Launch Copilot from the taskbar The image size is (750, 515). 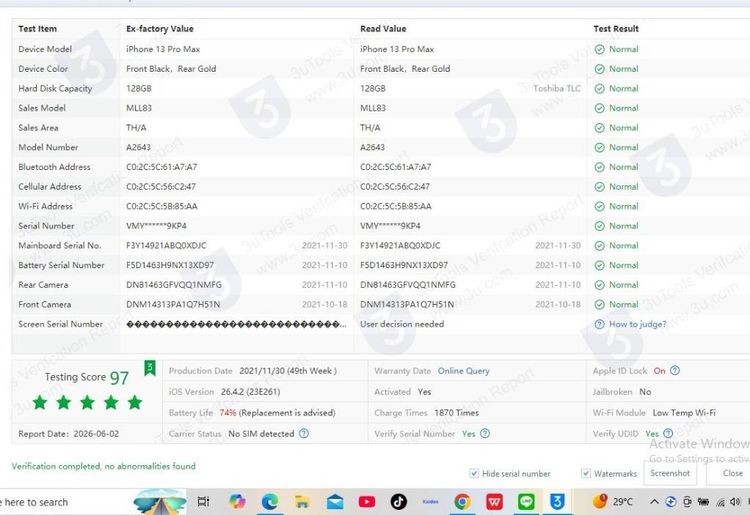point(237,502)
